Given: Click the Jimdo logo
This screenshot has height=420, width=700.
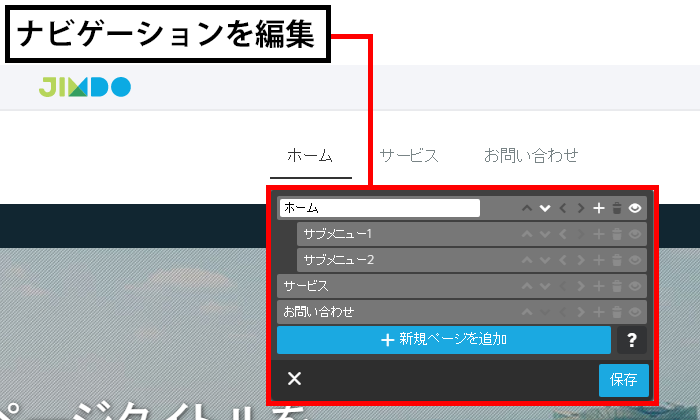Looking at the screenshot, I should [85, 87].
